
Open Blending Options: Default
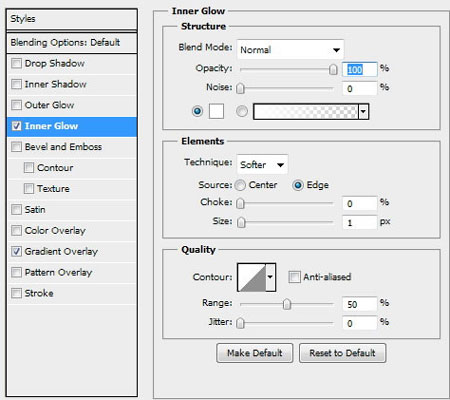tap(72, 43)
